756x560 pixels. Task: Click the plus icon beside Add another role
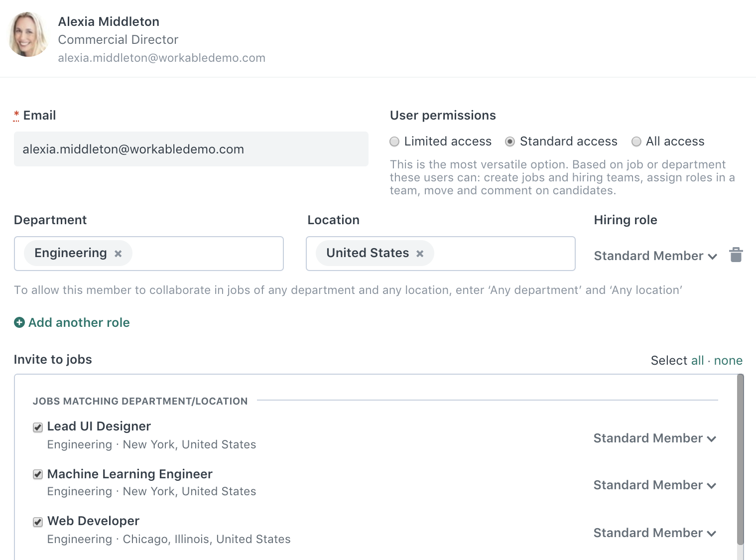click(x=19, y=322)
